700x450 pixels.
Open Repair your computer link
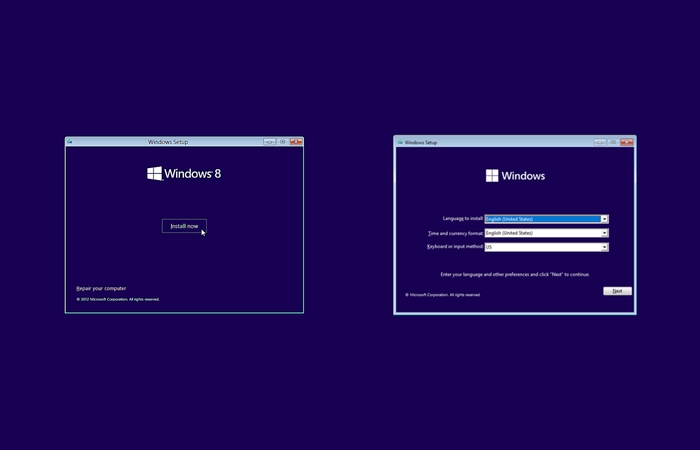pos(101,288)
